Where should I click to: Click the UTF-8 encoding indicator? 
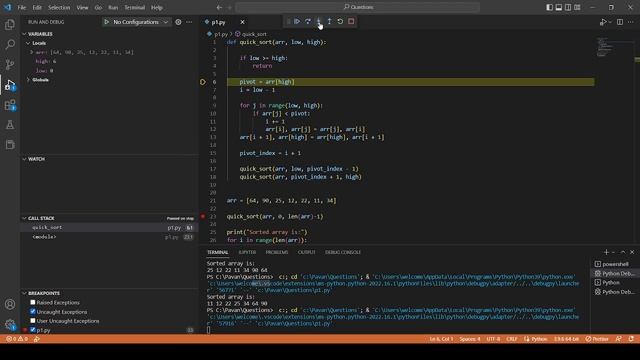[x=493, y=339]
